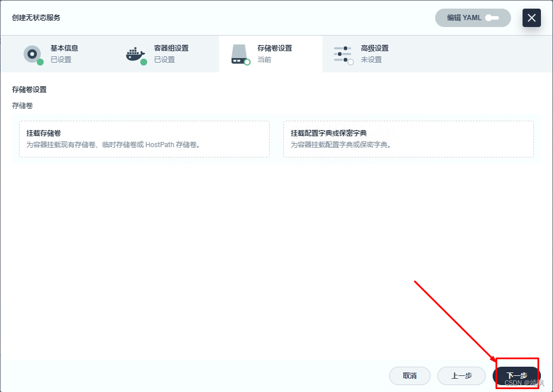Viewport: 553px width, 392px height.
Task: Click the 基本信息 gear icon
Action: [x=33, y=54]
